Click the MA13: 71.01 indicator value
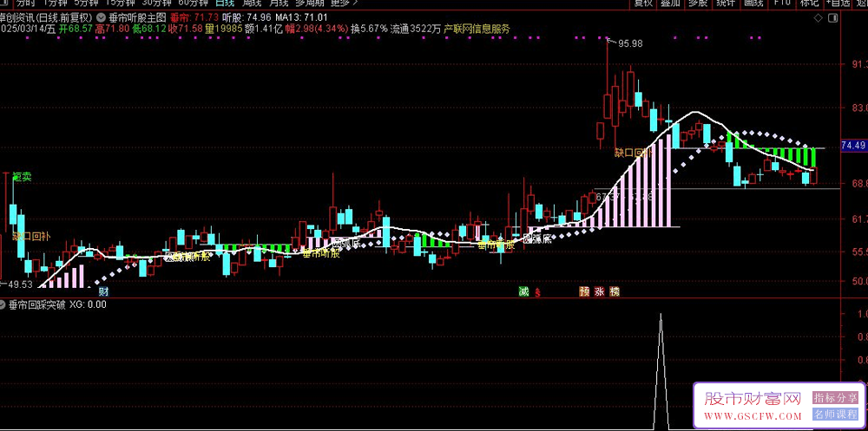The height and width of the screenshot is (431, 868). click(300, 17)
